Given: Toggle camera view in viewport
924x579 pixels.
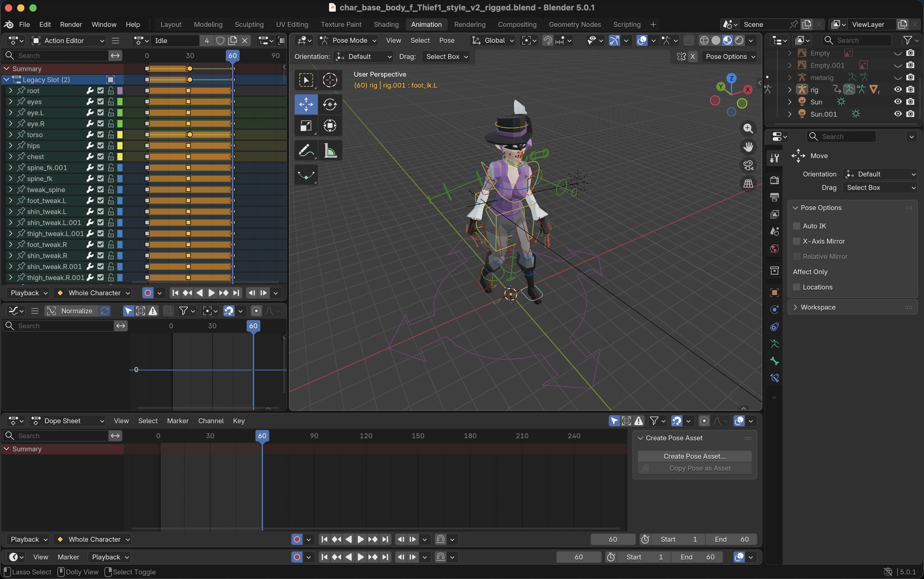Looking at the screenshot, I should pos(748,165).
